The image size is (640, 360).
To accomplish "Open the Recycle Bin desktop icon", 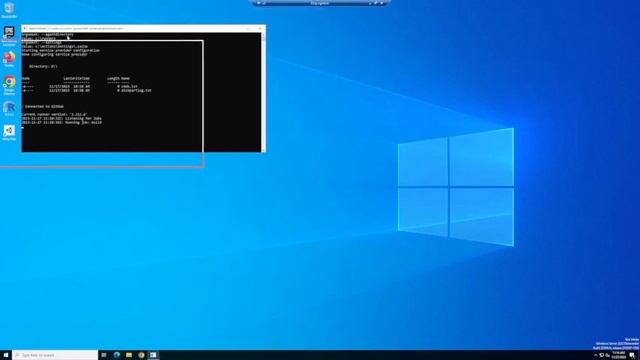I will click(9, 10).
